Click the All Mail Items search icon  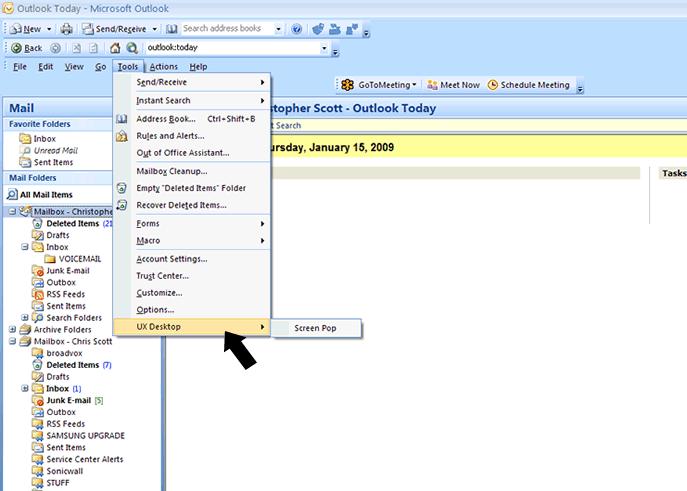(x=12, y=194)
